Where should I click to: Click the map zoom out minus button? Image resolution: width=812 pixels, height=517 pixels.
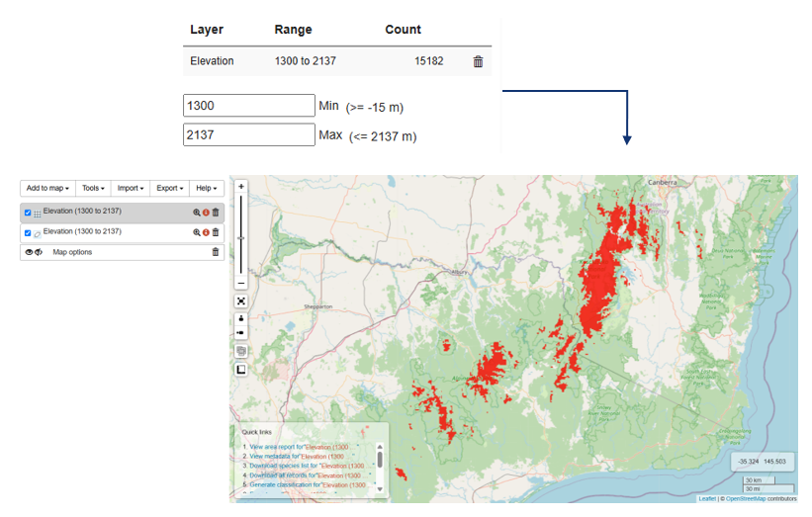pyautogui.click(x=241, y=283)
